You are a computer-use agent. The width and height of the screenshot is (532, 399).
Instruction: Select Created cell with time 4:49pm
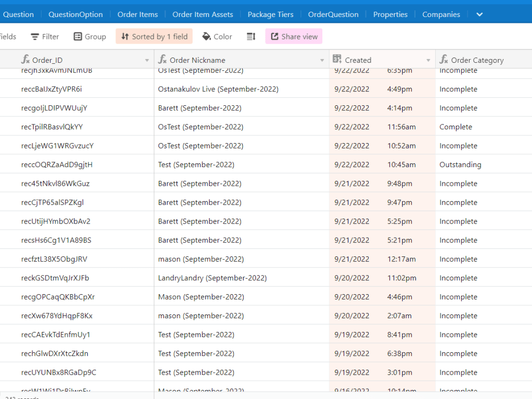point(383,89)
